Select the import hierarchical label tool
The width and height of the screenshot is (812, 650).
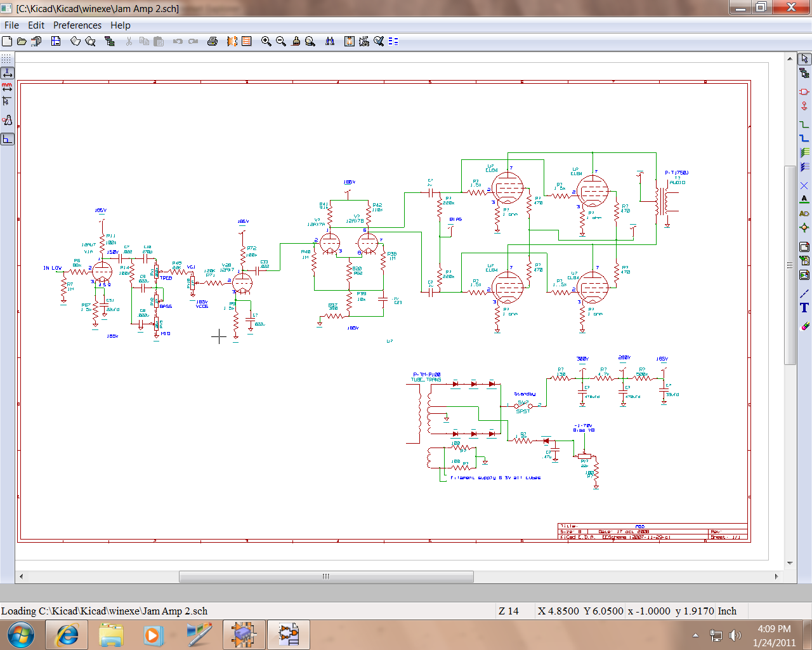(804, 260)
